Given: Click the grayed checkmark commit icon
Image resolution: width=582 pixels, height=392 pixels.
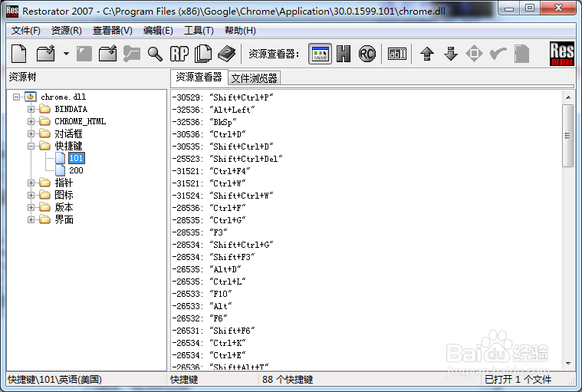Looking at the screenshot, I should (x=498, y=54).
